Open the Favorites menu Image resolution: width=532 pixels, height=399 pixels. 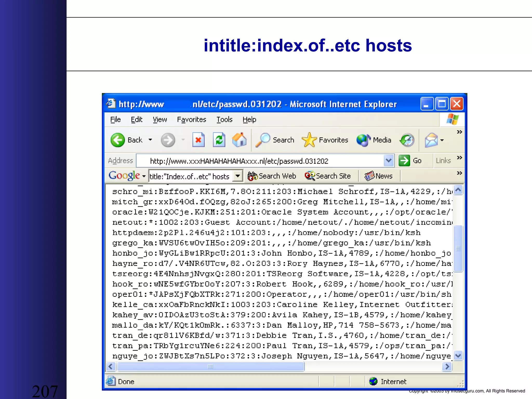191,119
